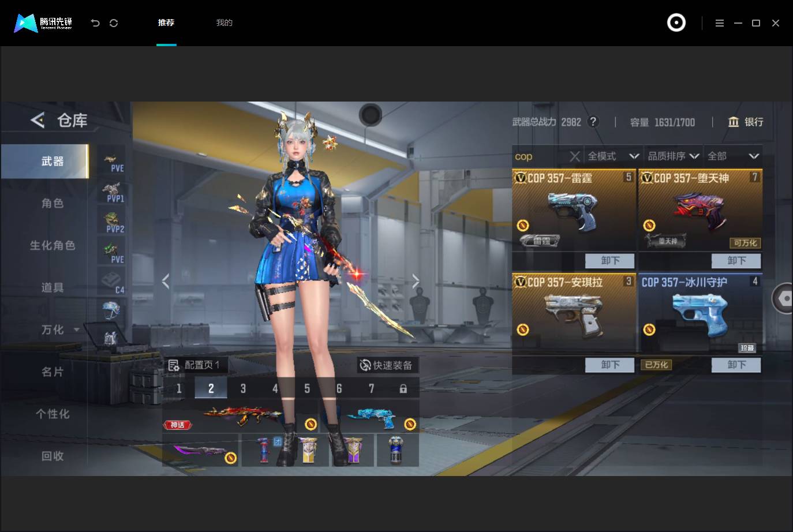Click the 快速装备 quick equip button
Viewport: 793px width, 532px height.
[x=387, y=365]
